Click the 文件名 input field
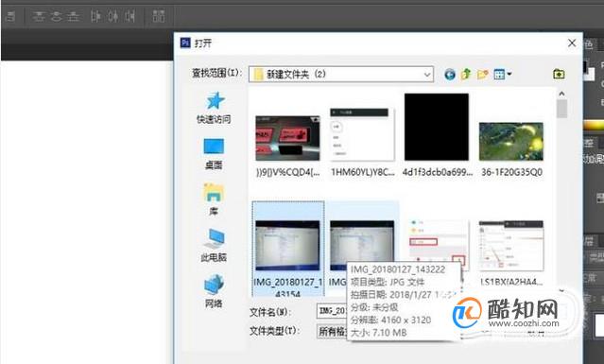Screen dimensions: 604x364 332,311
